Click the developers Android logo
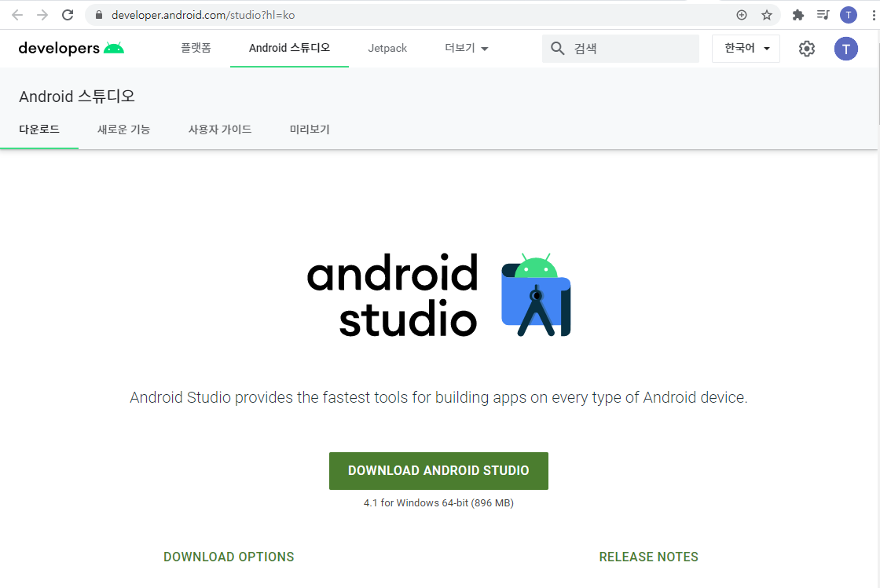Viewport: 880px width, 588px height. tap(71, 48)
